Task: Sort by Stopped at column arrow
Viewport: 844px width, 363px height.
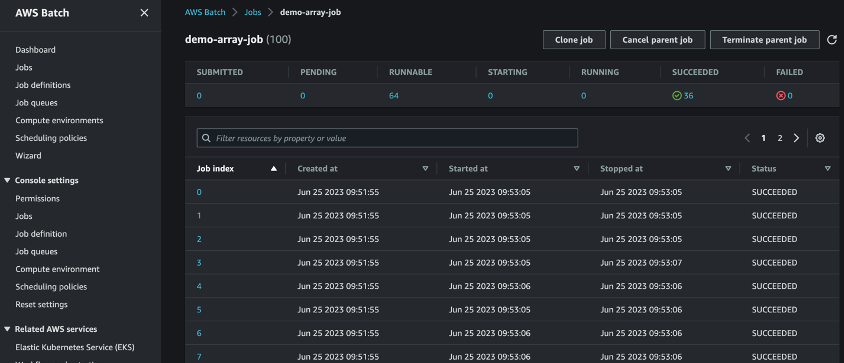Action: [728, 169]
